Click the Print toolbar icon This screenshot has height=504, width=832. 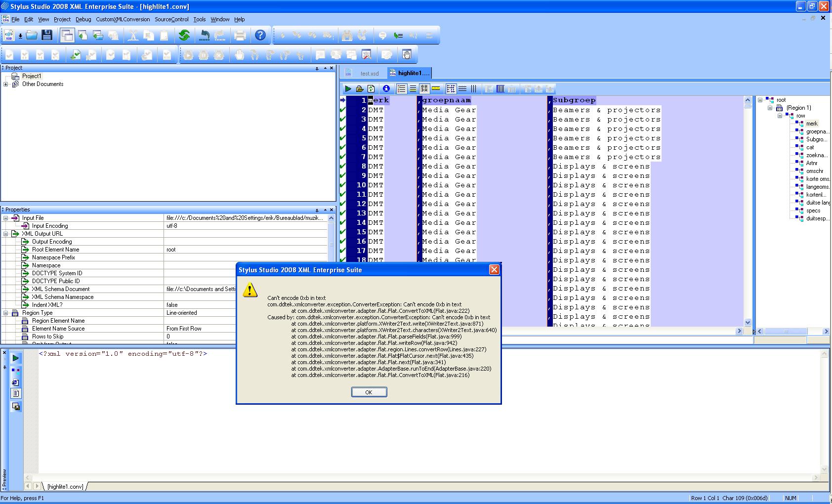point(240,35)
